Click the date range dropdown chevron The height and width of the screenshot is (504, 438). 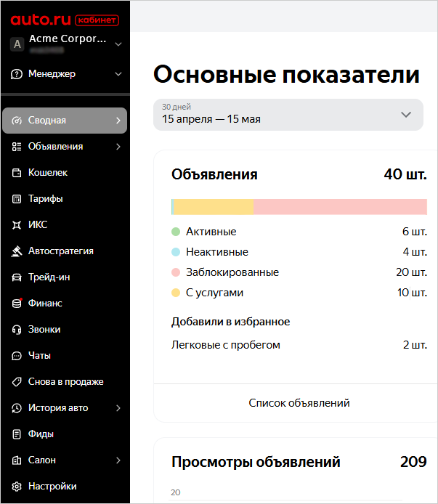(406, 115)
